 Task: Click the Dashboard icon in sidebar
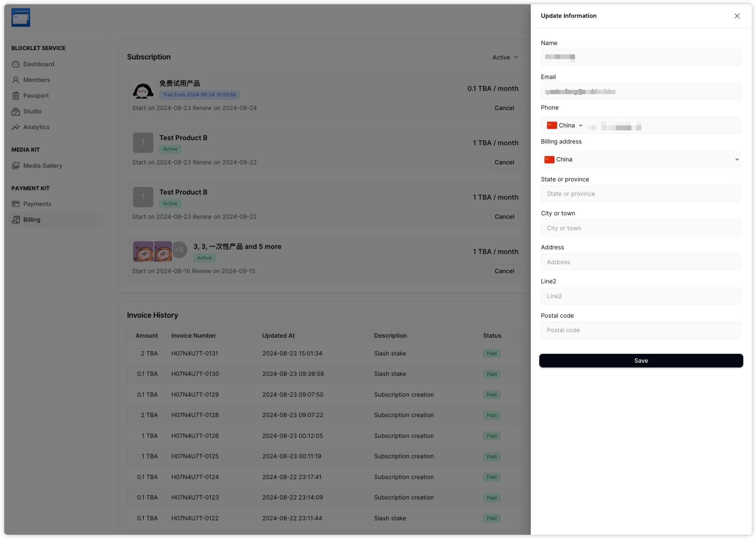point(16,64)
